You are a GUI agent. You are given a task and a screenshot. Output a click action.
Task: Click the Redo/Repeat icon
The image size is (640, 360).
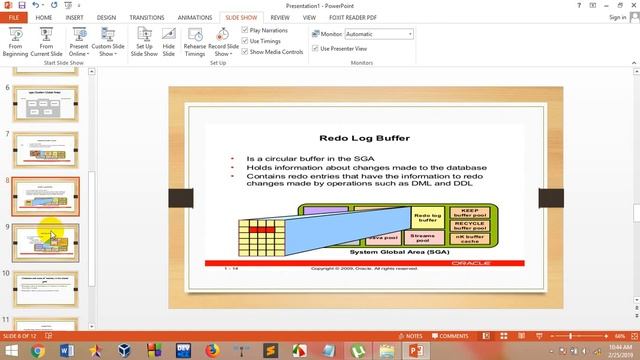click(54, 5)
